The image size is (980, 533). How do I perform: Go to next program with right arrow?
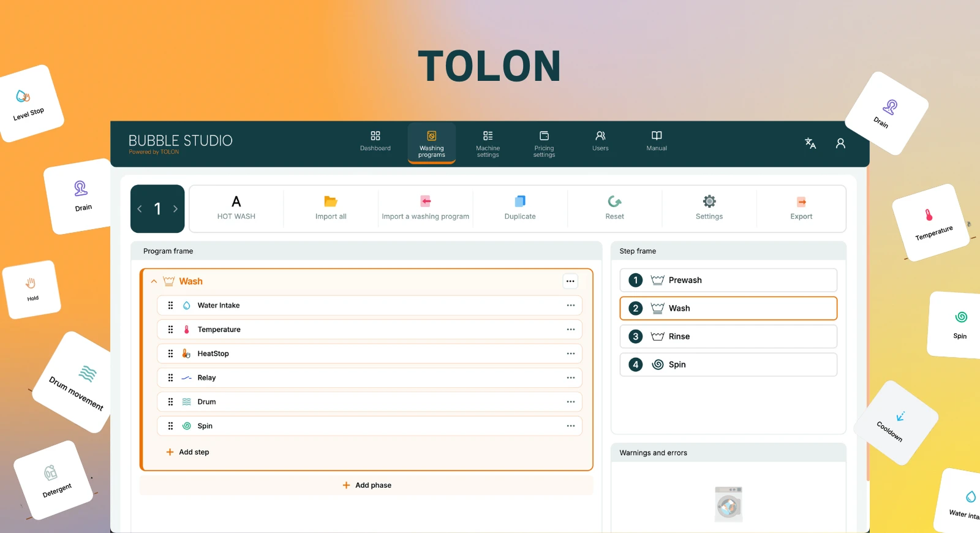point(175,209)
